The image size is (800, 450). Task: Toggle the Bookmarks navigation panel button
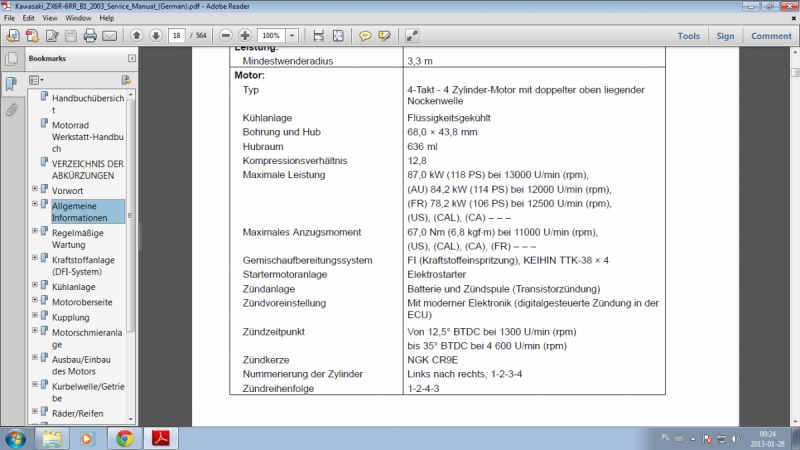tap(12, 83)
